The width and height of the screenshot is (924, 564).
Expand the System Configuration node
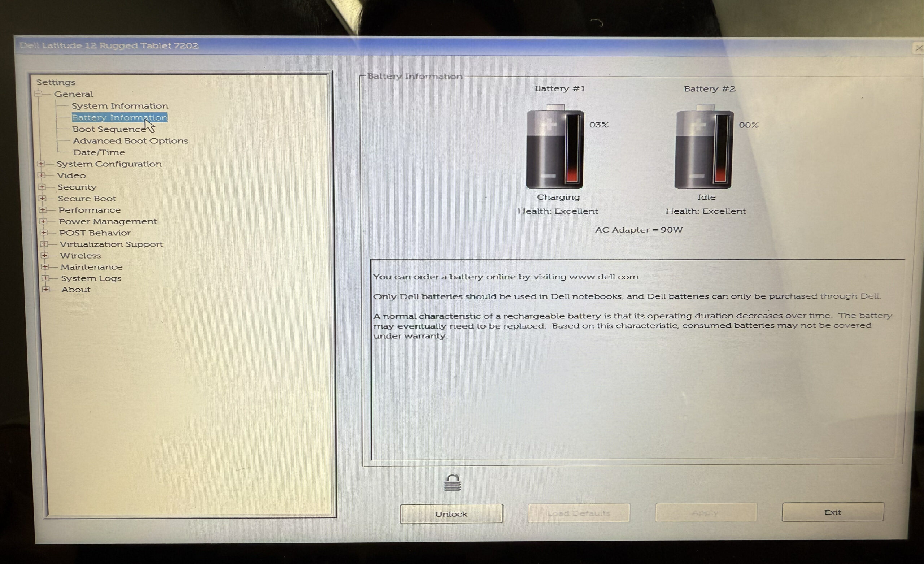41,164
